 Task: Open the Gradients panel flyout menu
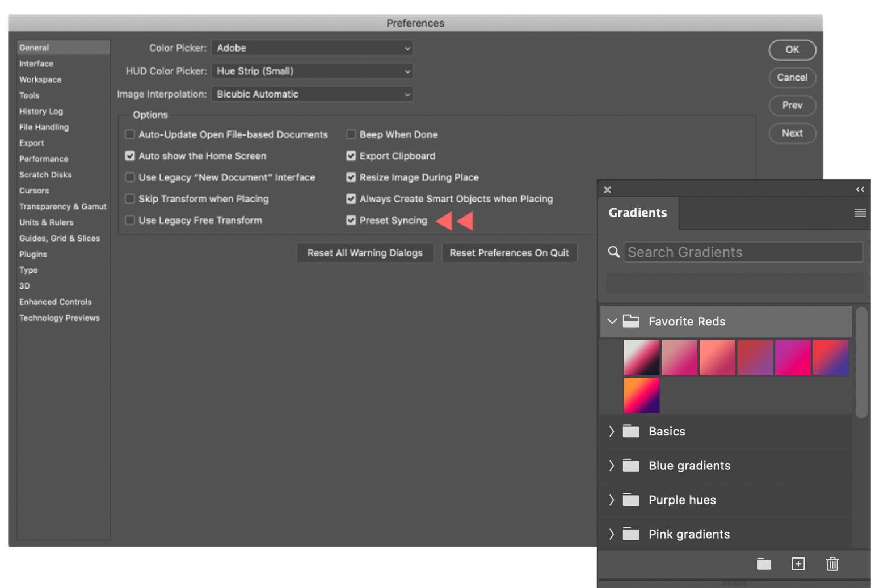(860, 213)
